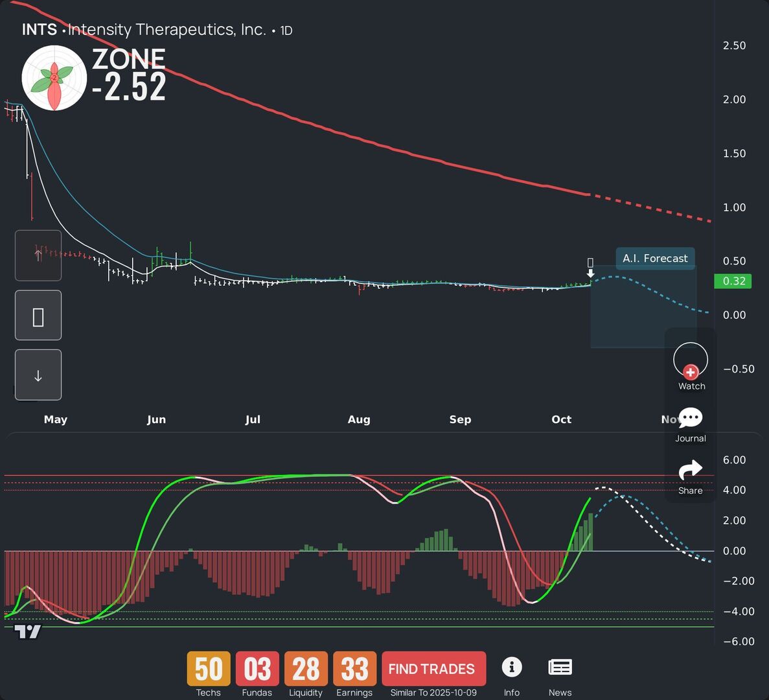Select the Oct label on the timeline
This screenshot has height=700, width=769.
click(561, 419)
